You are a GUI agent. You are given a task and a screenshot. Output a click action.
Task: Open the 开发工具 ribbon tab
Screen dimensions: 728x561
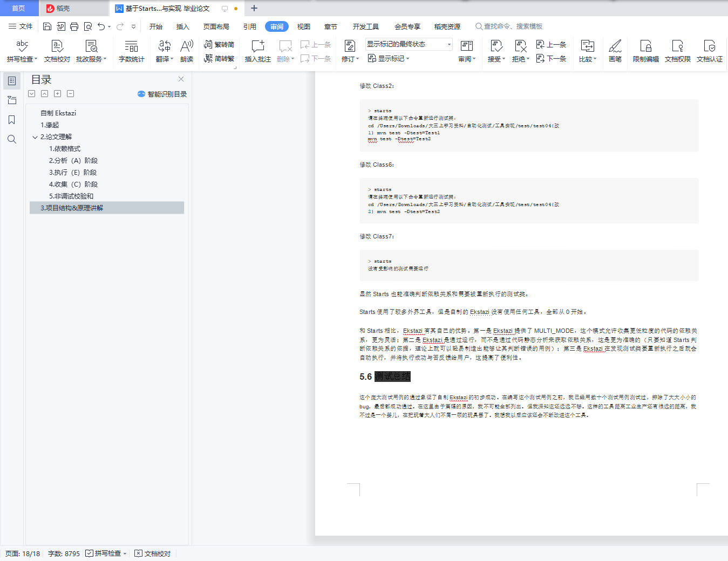[366, 26]
